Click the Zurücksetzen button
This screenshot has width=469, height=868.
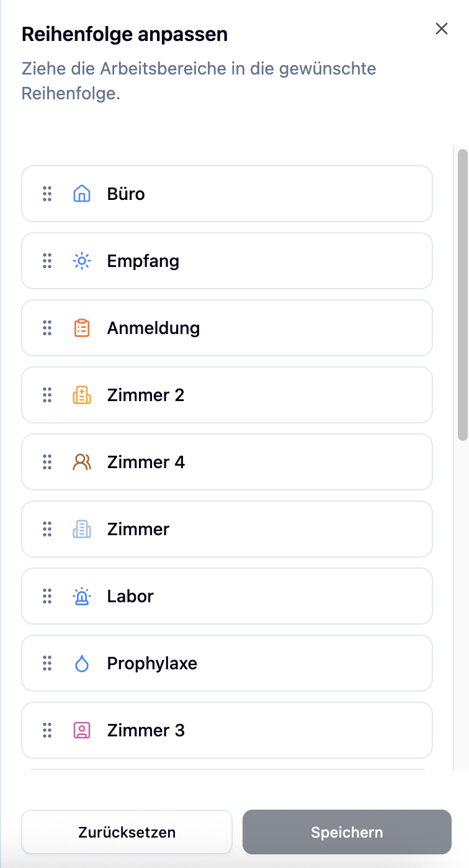point(127,832)
